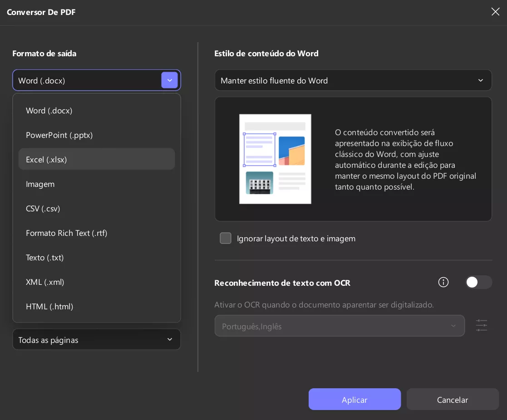Open the Manter estilo fluente do Word dropdown
This screenshot has width=507, height=420.
(353, 80)
